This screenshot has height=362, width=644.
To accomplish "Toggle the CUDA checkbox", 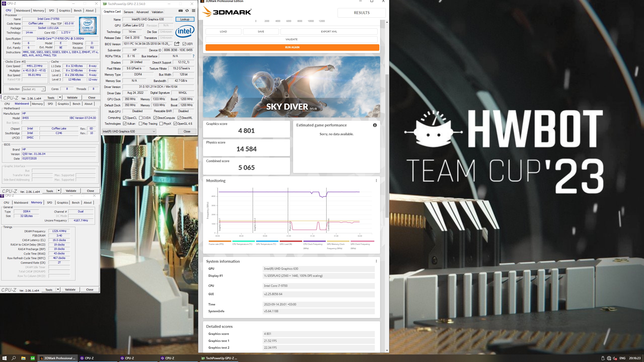I will click(141, 118).
